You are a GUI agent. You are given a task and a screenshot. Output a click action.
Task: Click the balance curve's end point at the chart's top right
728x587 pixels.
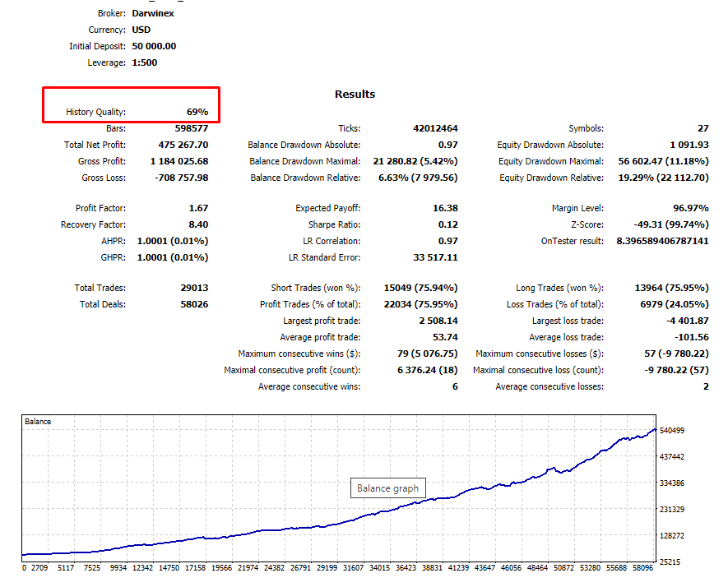tap(655, 430)
